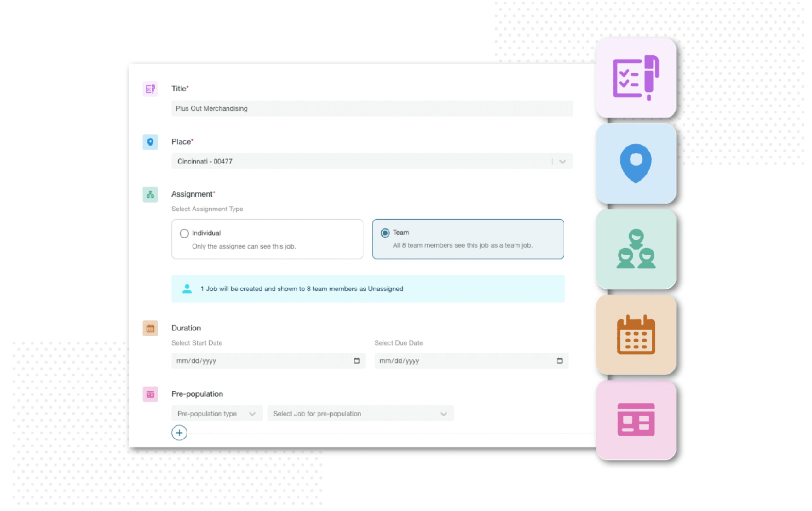Click the small green team icon beside Assignment
The width and height of the screenshot is (812, 511).
click(x=150, y=194)
